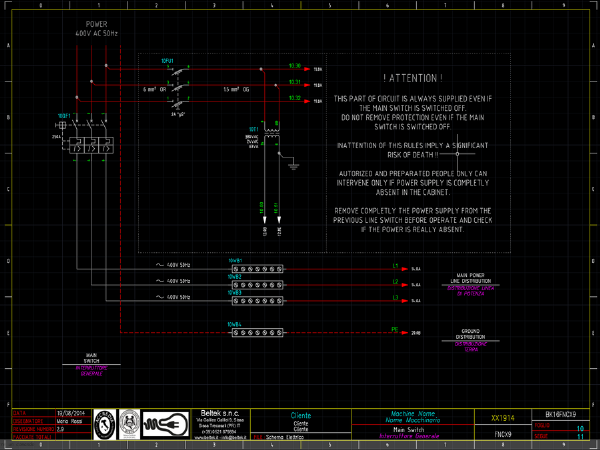
Task: Click the red arrow at wire 10.31
Action: (307, 85)
